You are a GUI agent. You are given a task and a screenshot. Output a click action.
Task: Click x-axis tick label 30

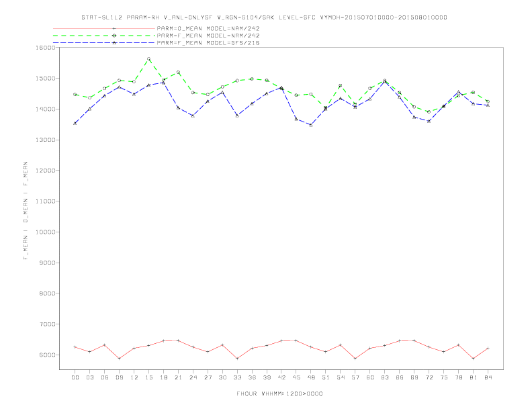(x=222, y=377)
